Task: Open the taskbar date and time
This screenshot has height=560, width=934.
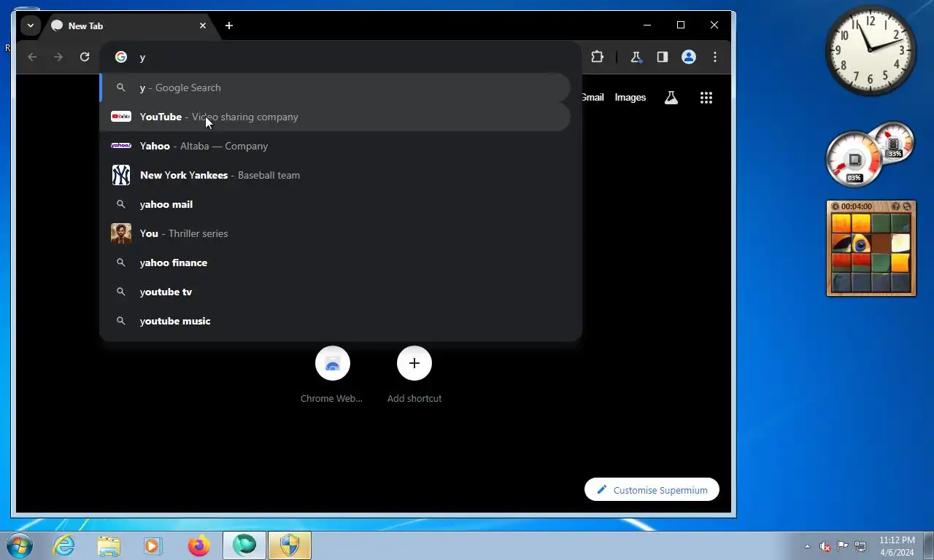Action: click(x=897, y=546)
